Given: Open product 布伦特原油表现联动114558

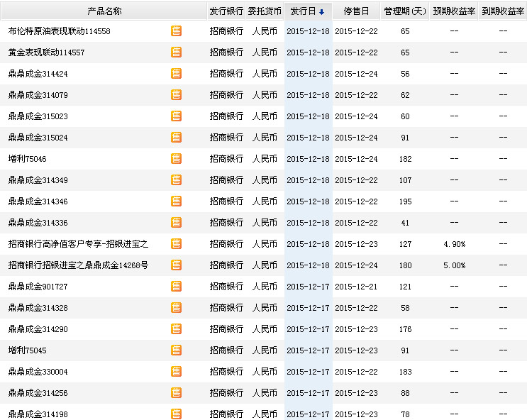Looking at the screenshot, I should pos(59,31).
